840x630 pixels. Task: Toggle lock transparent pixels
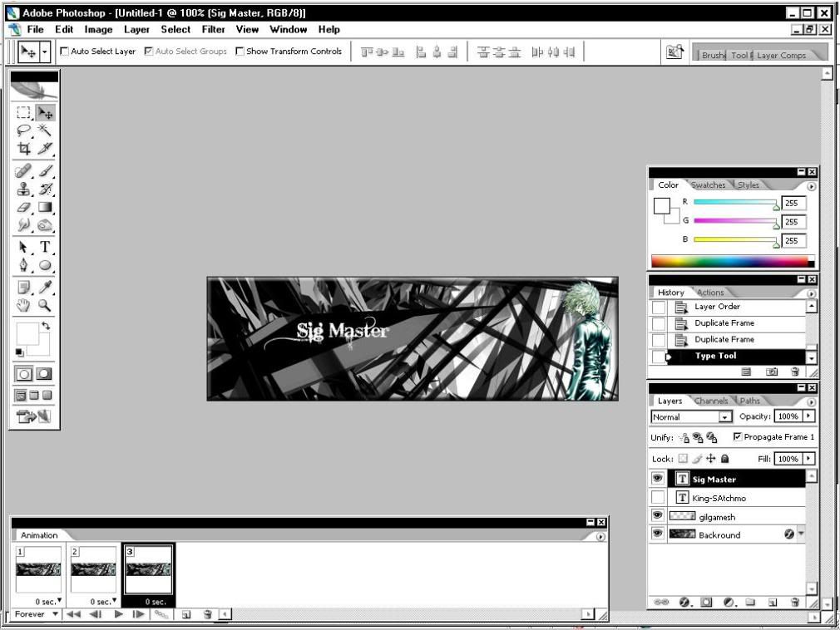683,459
